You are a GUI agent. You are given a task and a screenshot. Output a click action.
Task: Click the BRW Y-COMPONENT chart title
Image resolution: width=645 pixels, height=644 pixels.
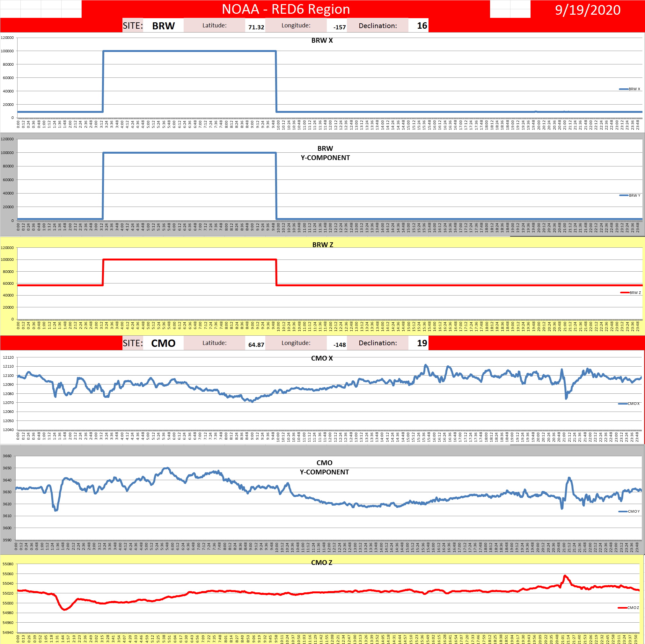point(325,153)
